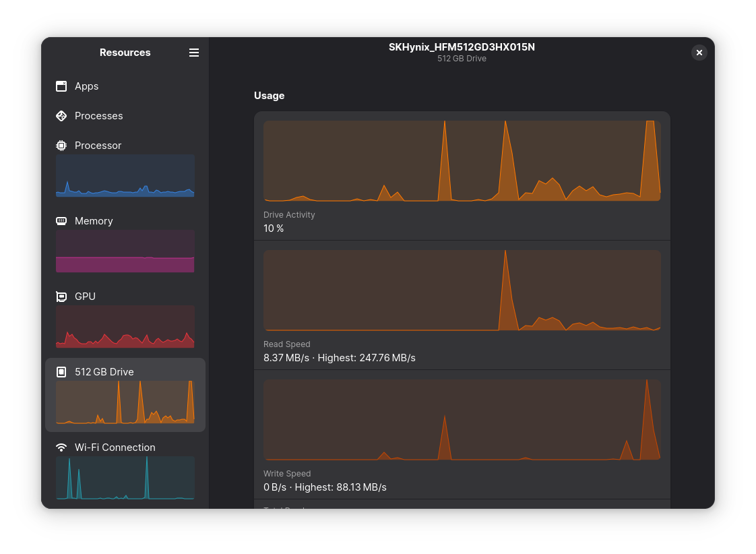Click the 512 GB Drive icon
The image size is (756, 554).
[61, 372]
